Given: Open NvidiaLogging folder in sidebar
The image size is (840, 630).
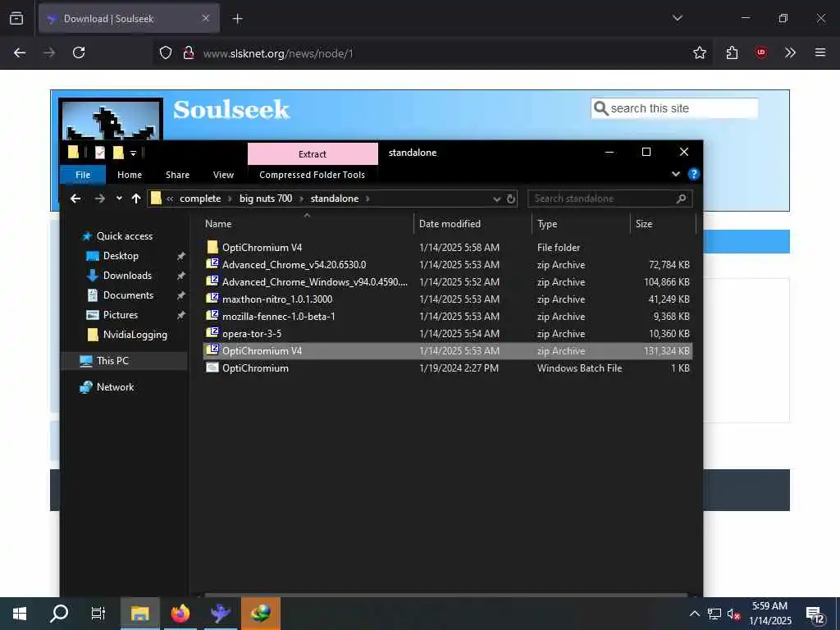Looking at the screenshot, I should click(x=135, y=335).
